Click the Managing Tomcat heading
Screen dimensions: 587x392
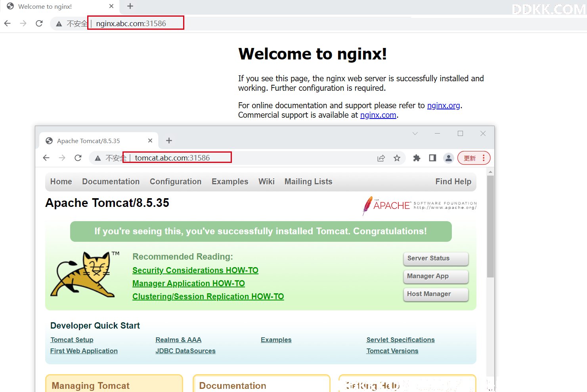[x=90, y=386]
